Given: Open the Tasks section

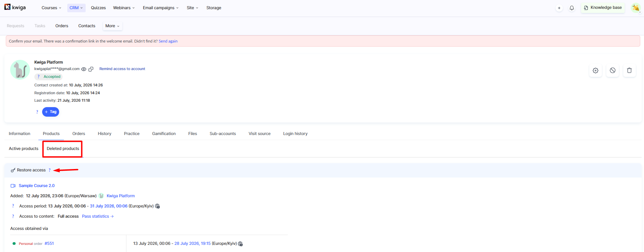Looking at the screenshot, I should click(40, 26).
